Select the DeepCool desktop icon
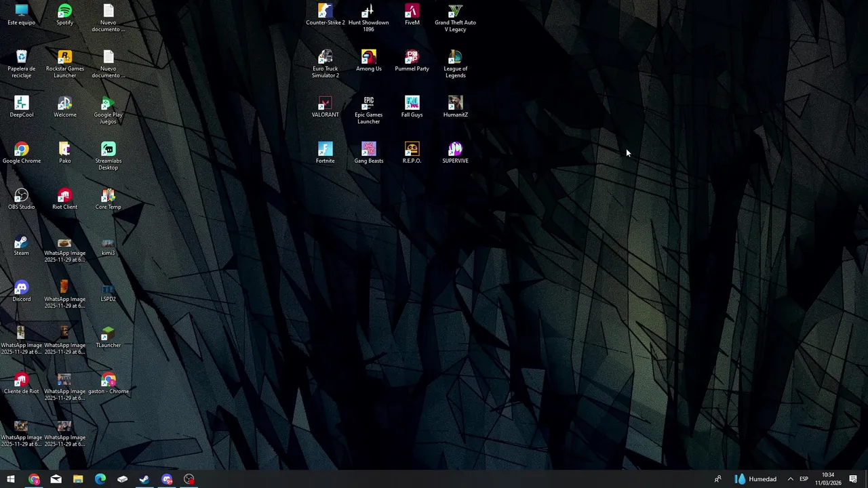This screenshot has height=488, width=868. 22,107
